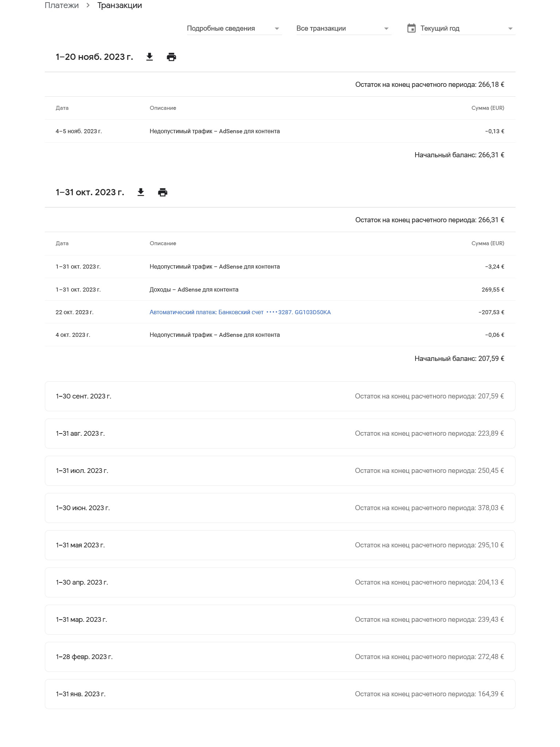Expand the 1–31 авг. 2023 period
This screenshot has height=747, width=560.
(x=280, y=434)
